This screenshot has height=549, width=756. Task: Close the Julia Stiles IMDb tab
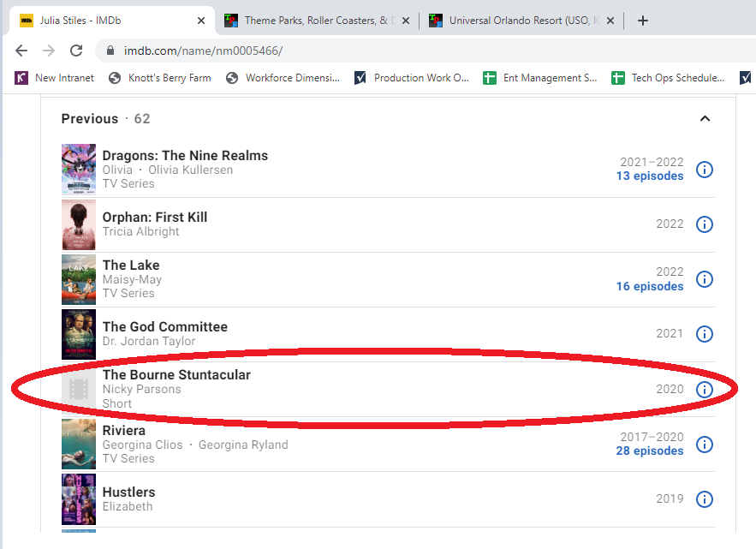(x=201, y=21)
